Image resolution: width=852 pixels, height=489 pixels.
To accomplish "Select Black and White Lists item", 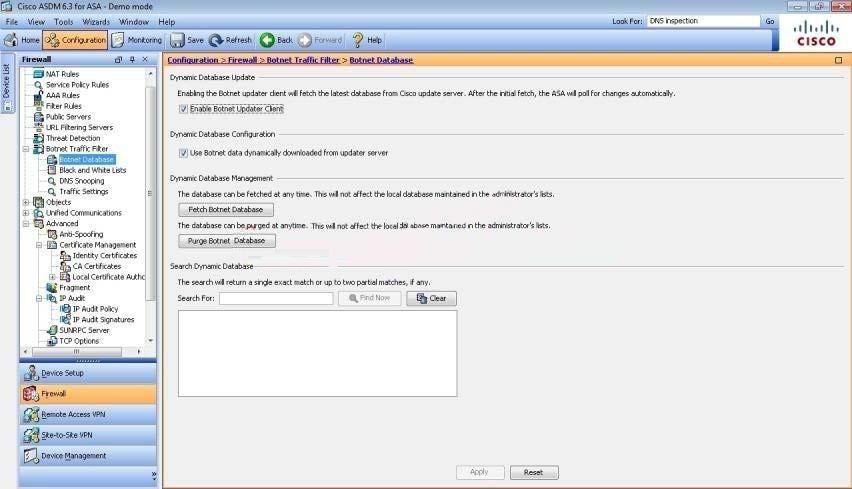I will pyautogui.click(x=92, y=171).
